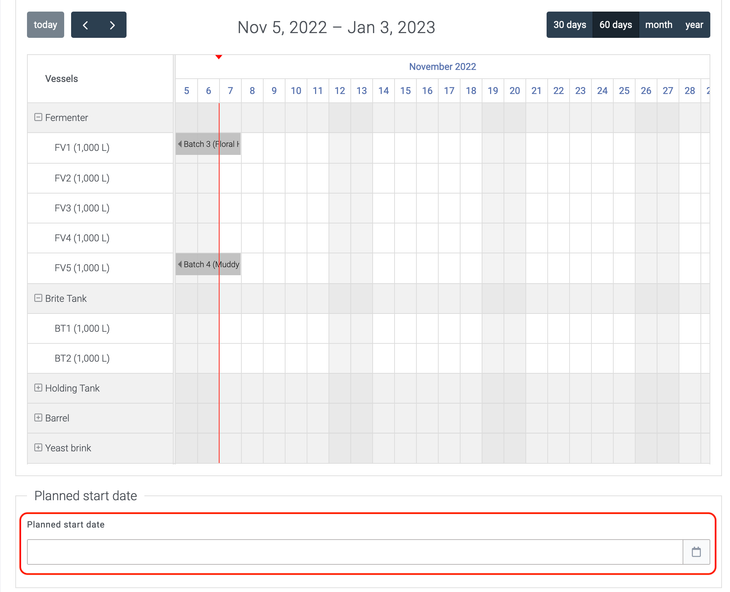
Task: Switch to 60 days view
Action: pos(615,25)
